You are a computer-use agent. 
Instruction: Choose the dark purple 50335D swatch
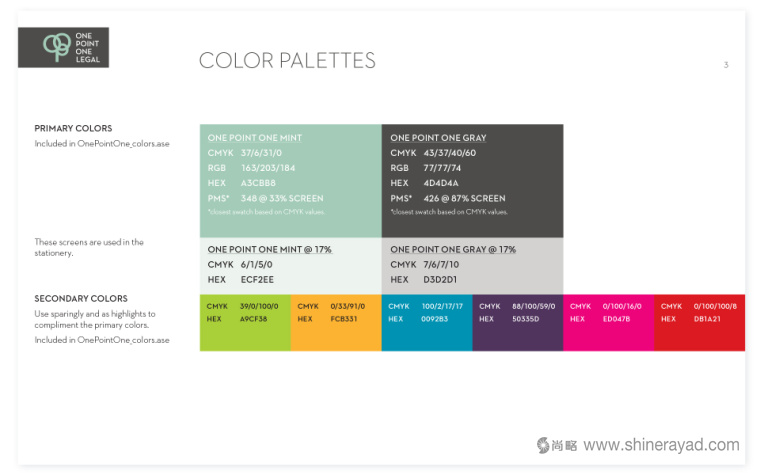[x=518, y=322]
